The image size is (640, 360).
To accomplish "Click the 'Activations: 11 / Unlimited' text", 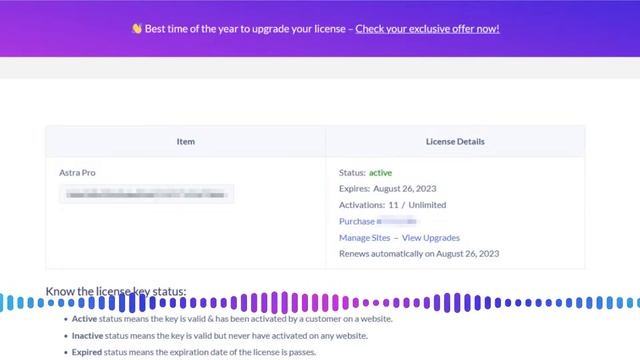I will [x=392, y=205].
